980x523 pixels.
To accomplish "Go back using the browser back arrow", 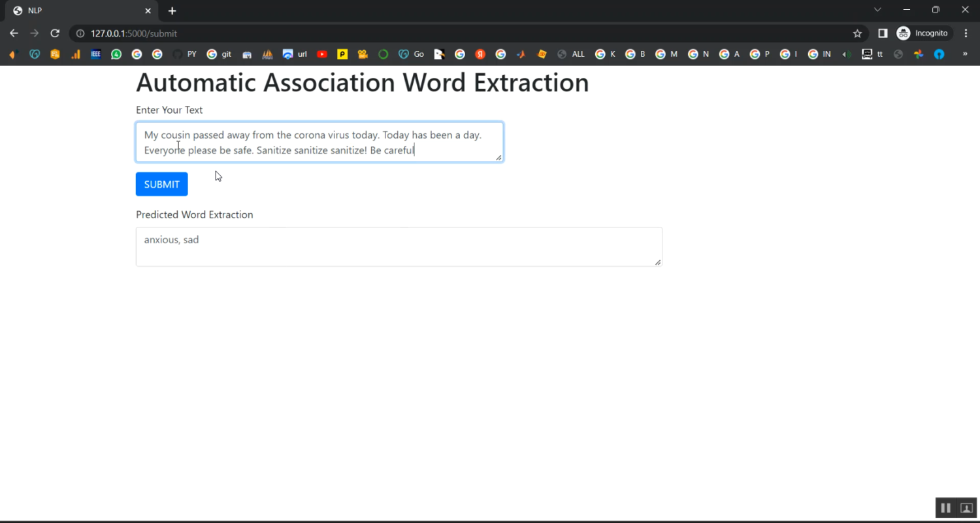I will 14,33.
